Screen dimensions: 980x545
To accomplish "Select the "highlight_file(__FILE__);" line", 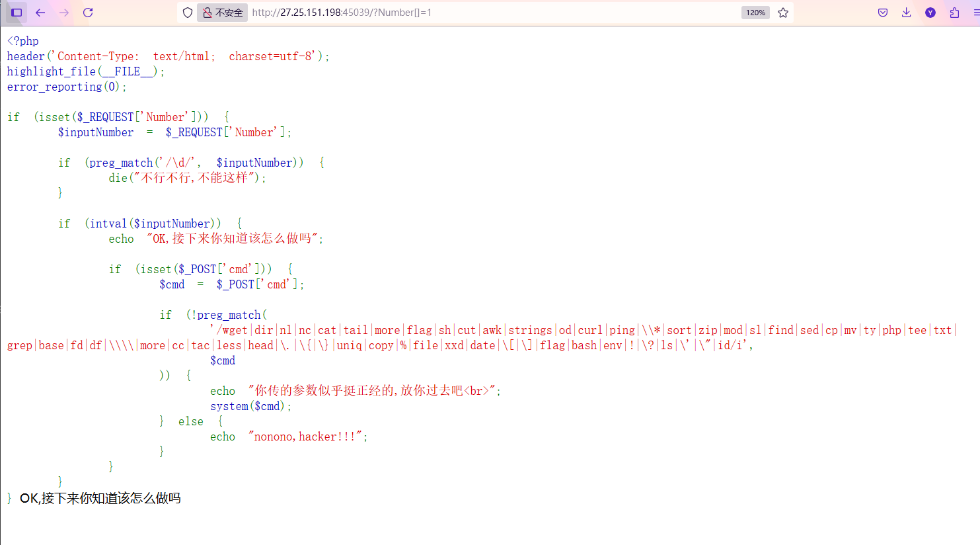I will [86, 71].
